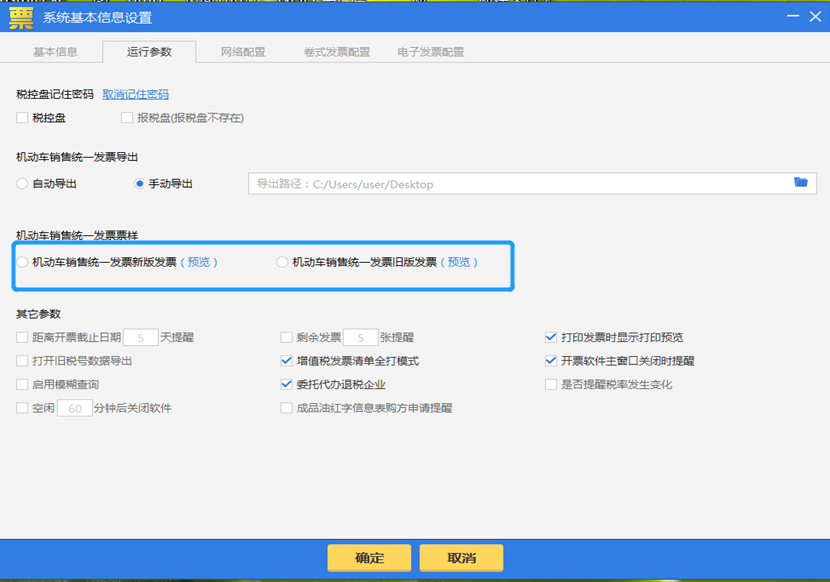This screenshot has width=830, height=582.
Task: Click the 取消记住密码 link
Action: 136,94
